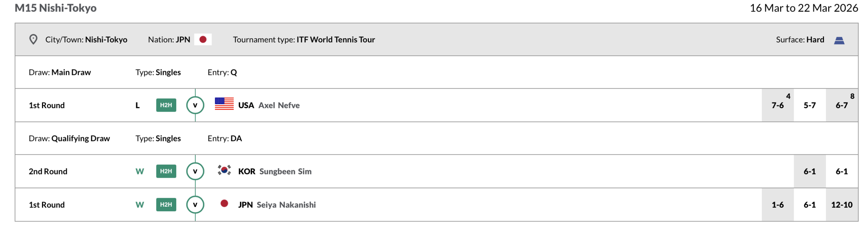Click the Japan flag beside Nation JPN
Viewport: 868px width, 229px height.
click(x=203, y=39)
